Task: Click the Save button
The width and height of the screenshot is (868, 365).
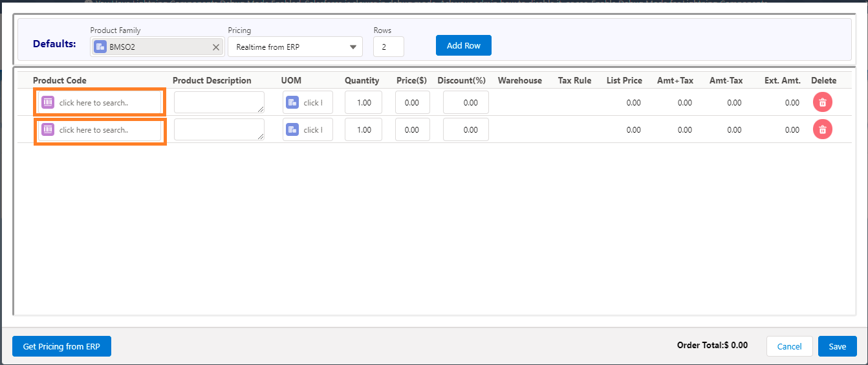Action: point(838,346)
